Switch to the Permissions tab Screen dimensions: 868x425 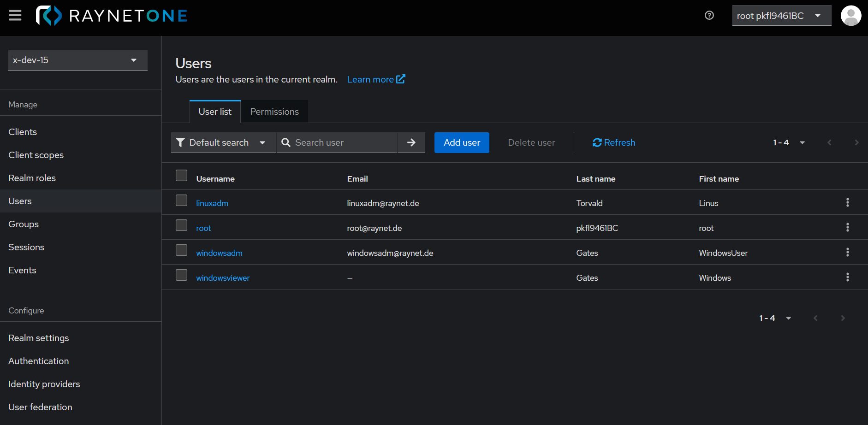coord(274,112)
